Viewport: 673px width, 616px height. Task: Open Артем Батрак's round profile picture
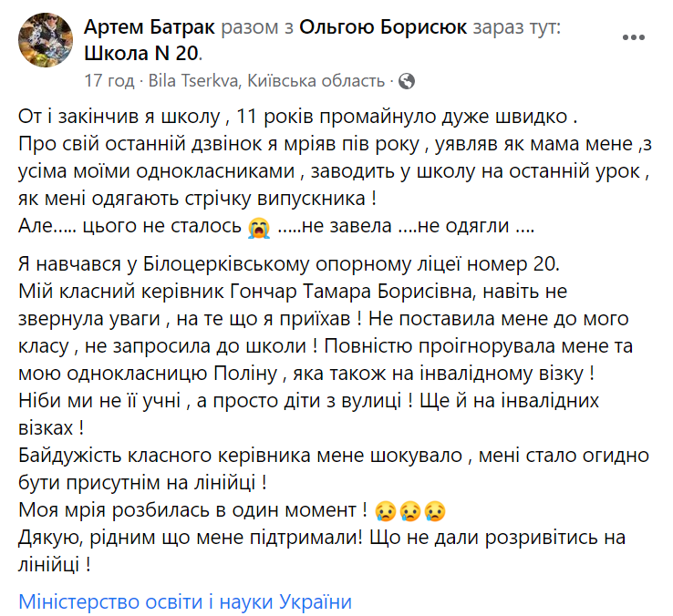pyautogui.click(x=45, y=40)
